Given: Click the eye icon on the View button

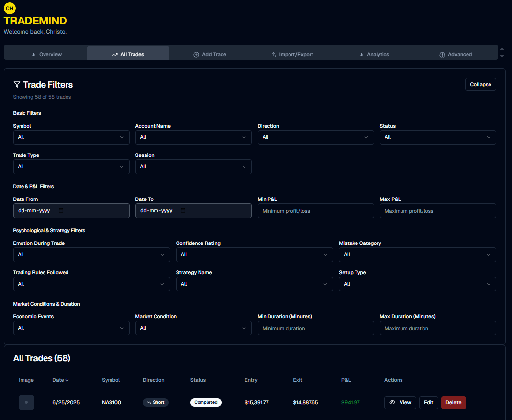Looking at the screenshot, I should (x=392, y=402).
